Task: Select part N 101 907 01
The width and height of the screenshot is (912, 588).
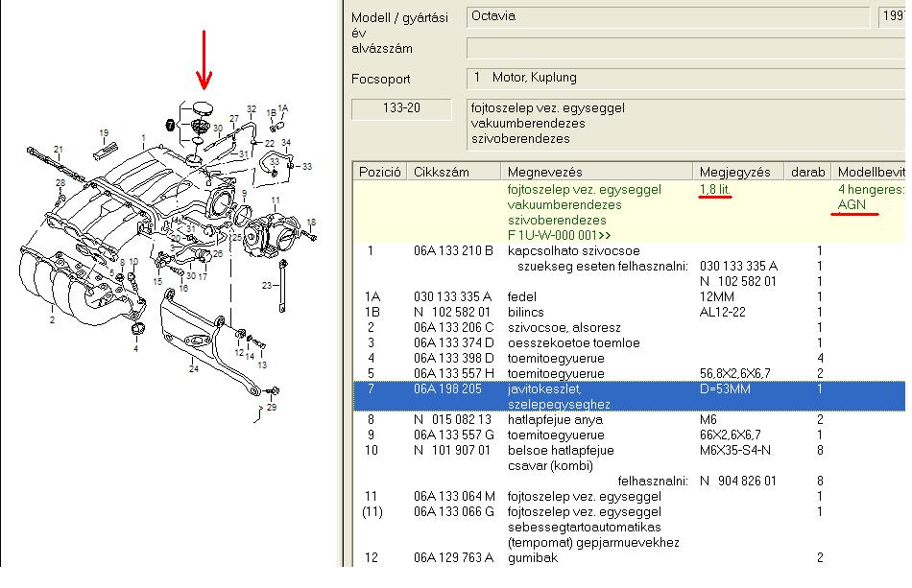Action: coord(452,450)
